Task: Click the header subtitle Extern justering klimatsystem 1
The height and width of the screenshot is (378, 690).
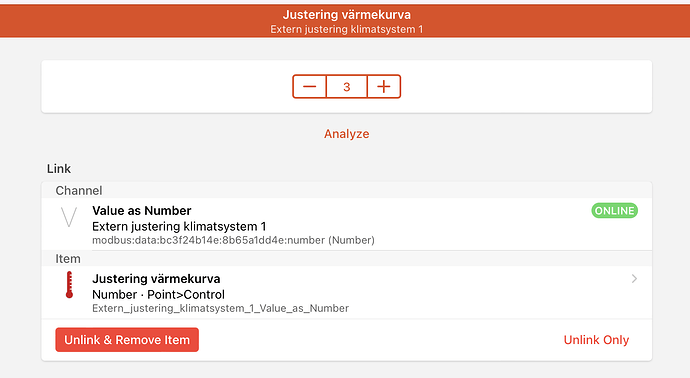Action: click(347, 29)
